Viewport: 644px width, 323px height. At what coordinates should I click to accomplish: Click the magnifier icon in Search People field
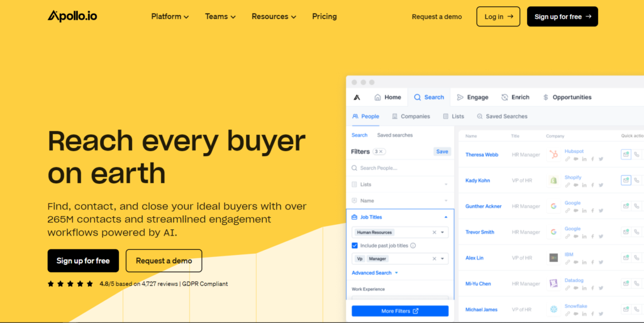(355, 168)
